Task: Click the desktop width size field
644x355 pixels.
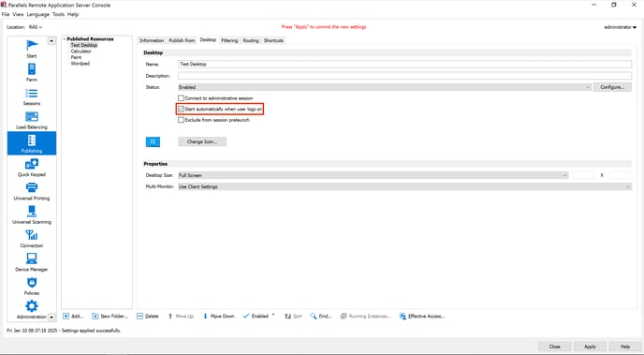Action: pos(583,175)
